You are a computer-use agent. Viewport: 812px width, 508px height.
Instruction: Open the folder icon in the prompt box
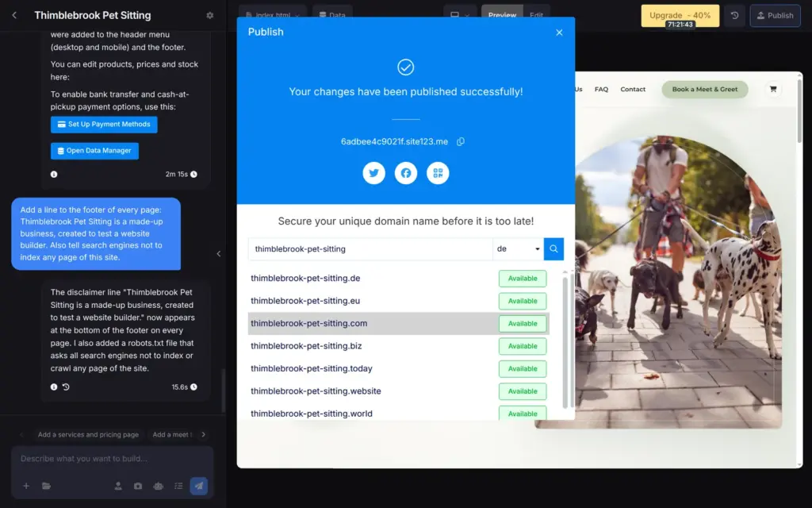coord(47,486)
